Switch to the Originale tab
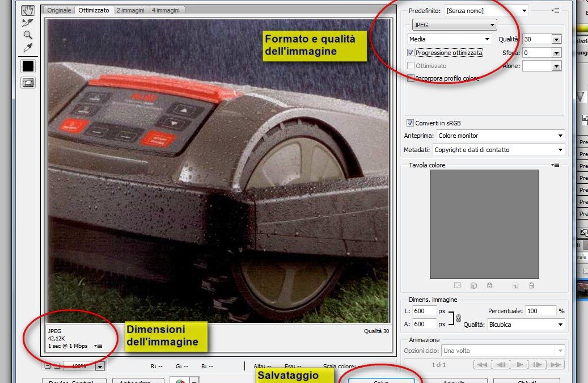Image resolution: width=588 pixels, height=383 pixels. coord(59,10)
